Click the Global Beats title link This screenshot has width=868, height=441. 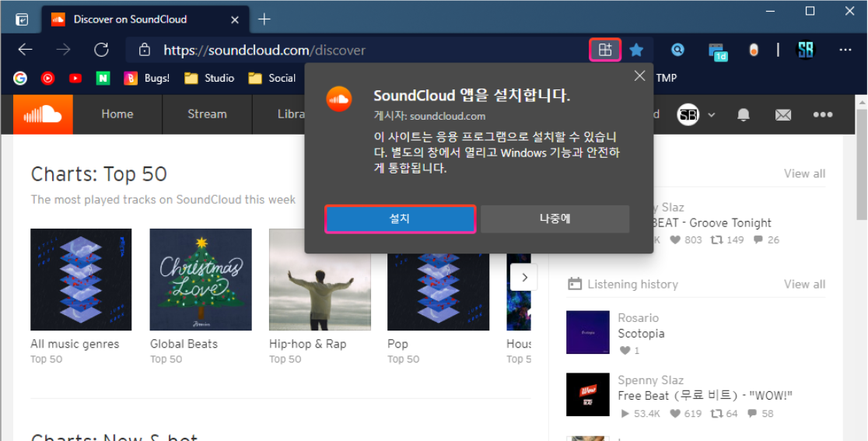click(184, 345)
